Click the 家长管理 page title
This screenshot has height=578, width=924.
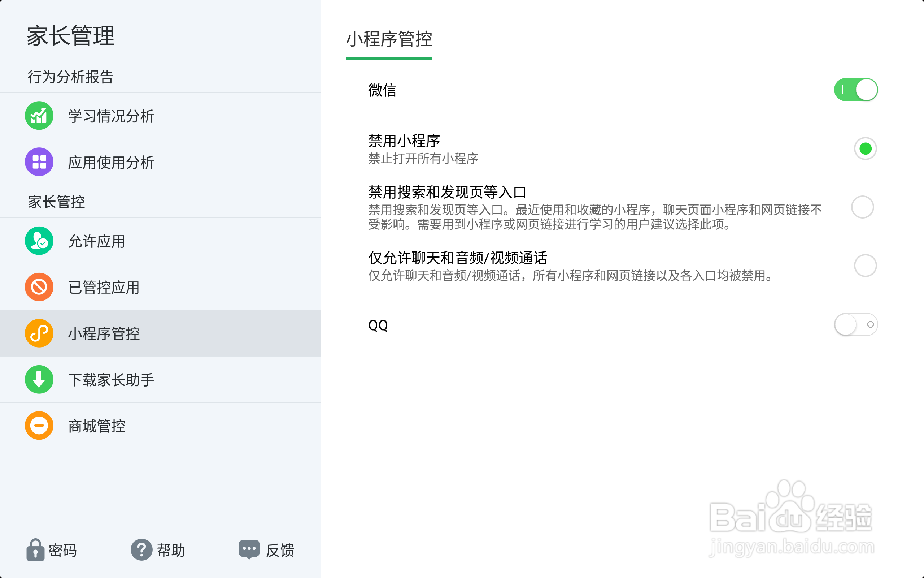(71, 36)
